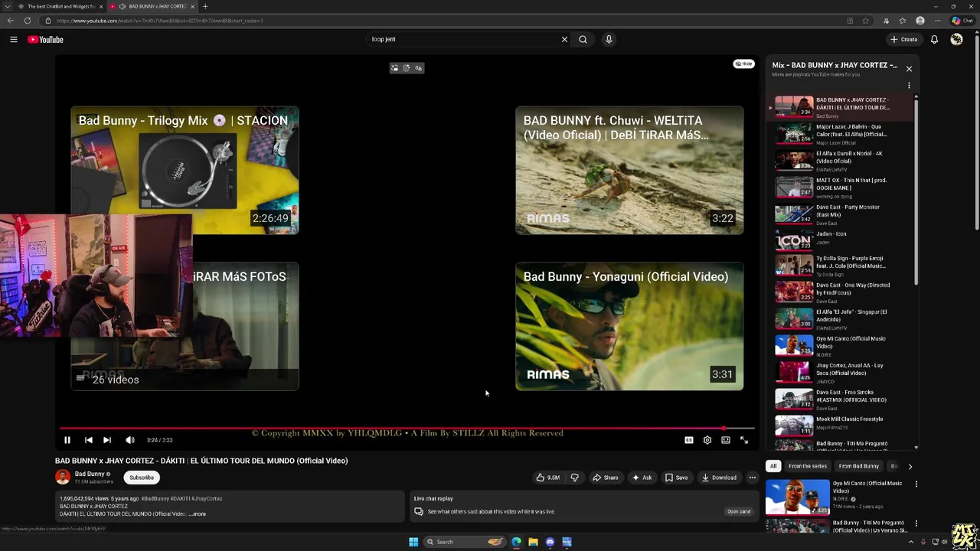The width and height of the screenshot is (980, 551).
Task: Play Jaden Icon from the mix
Action: tap(842, 241)
